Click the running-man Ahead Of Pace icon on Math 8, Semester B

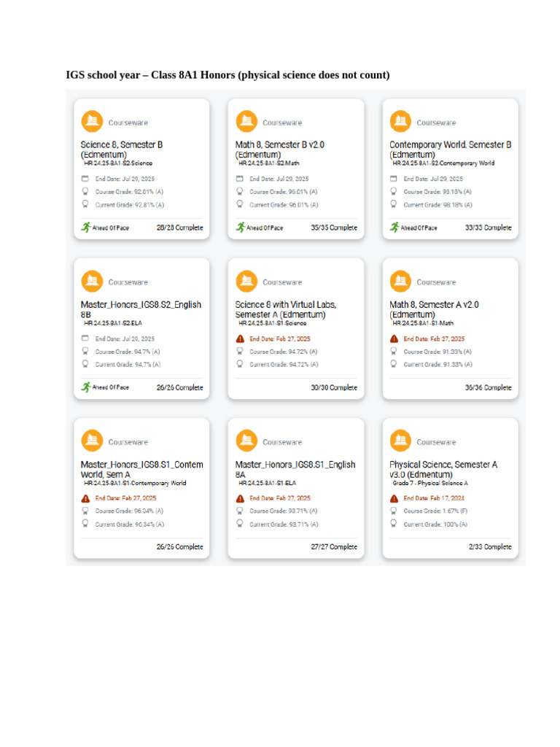(x=240, y=228)
